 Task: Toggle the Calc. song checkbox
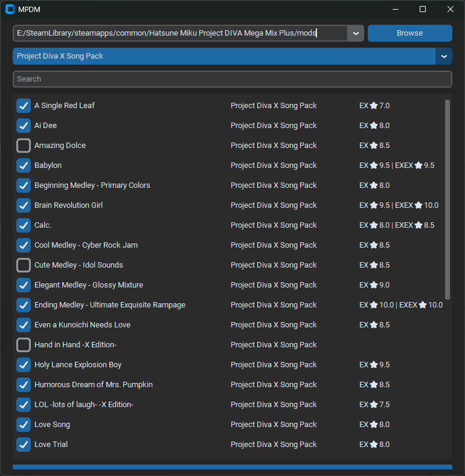24,225
